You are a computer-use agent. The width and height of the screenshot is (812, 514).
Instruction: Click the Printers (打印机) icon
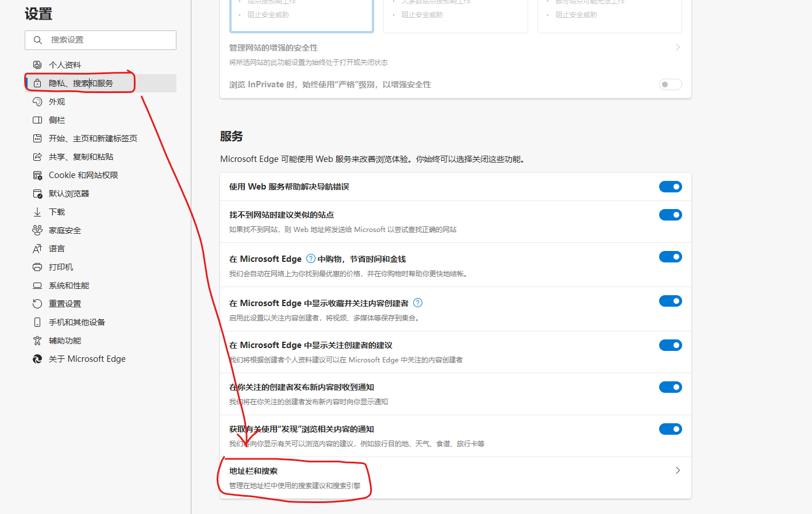tap(37, 267)
